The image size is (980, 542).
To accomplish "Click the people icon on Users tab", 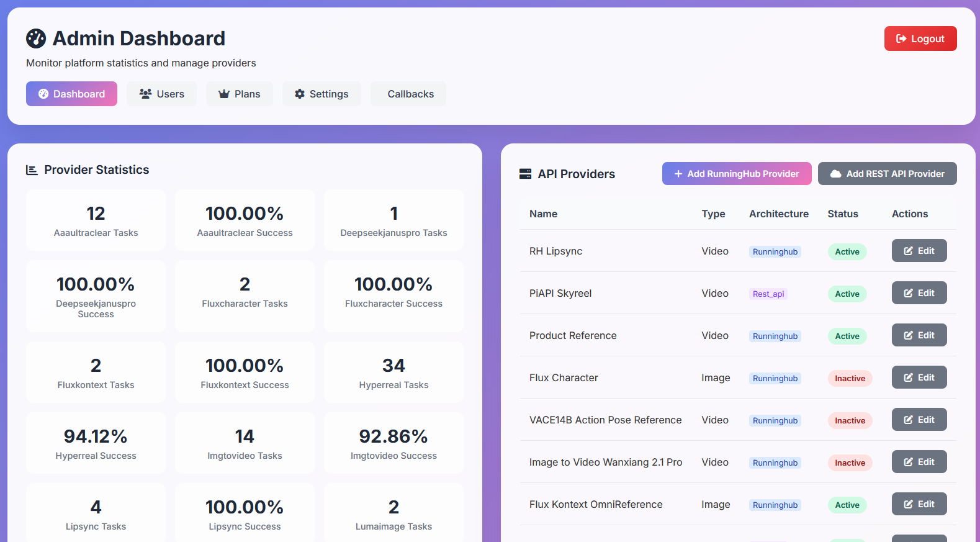I will tap(145, 94).
